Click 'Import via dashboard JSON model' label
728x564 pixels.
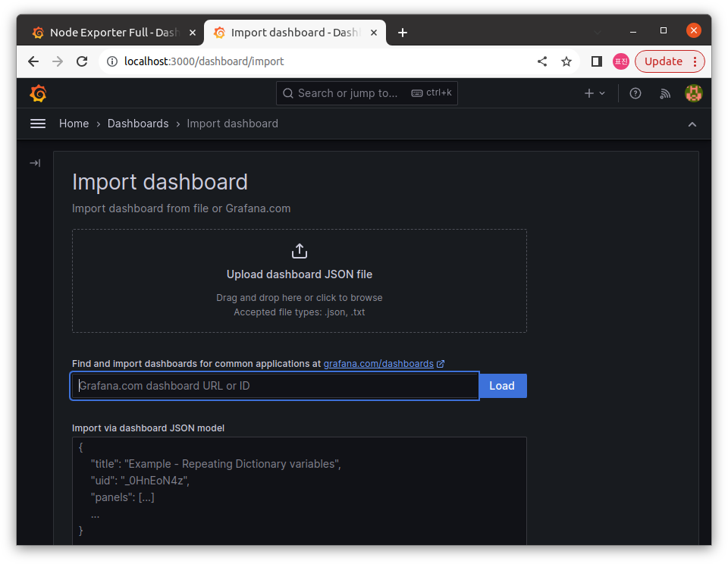148,428
